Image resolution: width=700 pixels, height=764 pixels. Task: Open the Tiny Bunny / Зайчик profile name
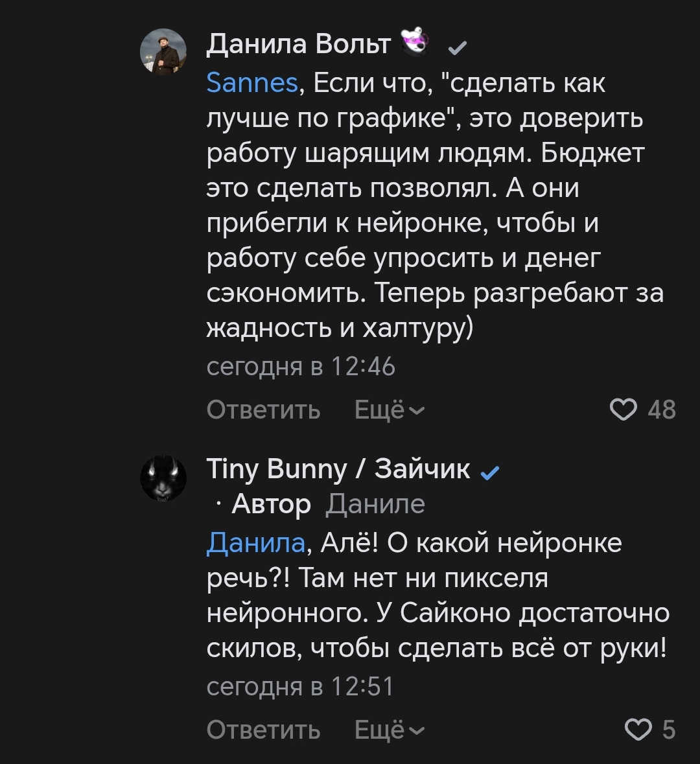click(x=338, y=469)
